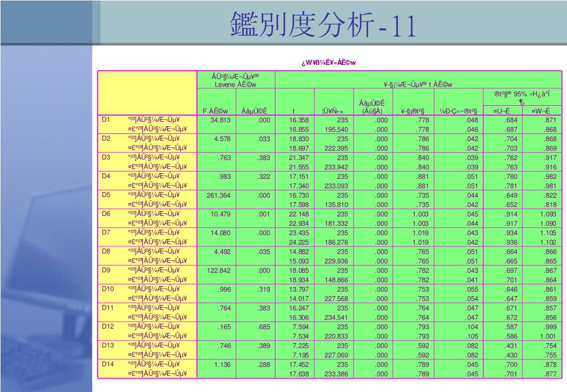The height and width of the screenshot is (392, 567).
Task: Click the slide title 鑑別度分析-11
Action: [323, 24]
